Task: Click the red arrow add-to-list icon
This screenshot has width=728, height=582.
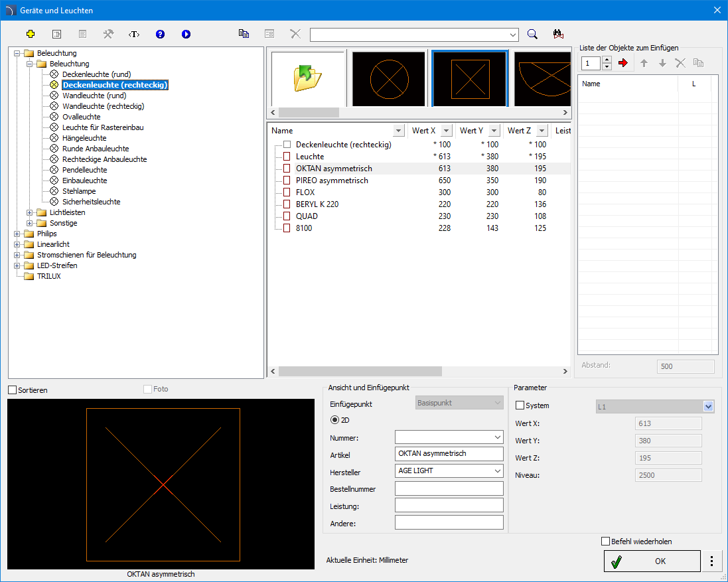Action: 622,63
